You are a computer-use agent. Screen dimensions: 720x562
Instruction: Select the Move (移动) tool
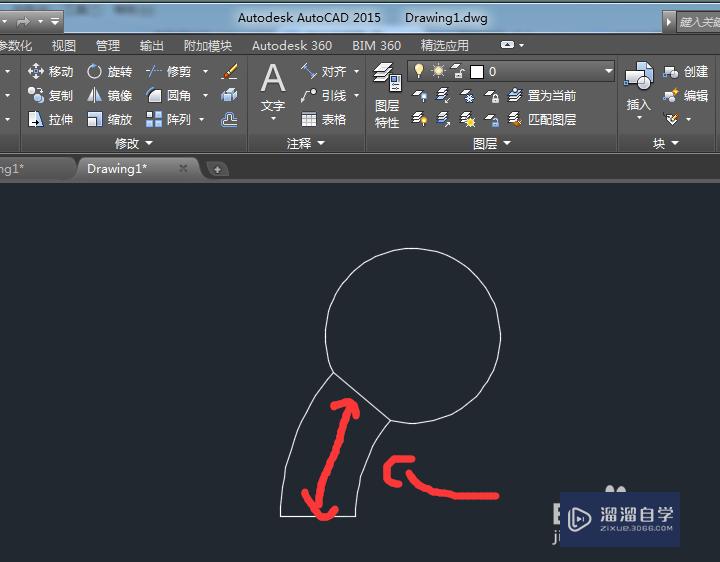50,71
